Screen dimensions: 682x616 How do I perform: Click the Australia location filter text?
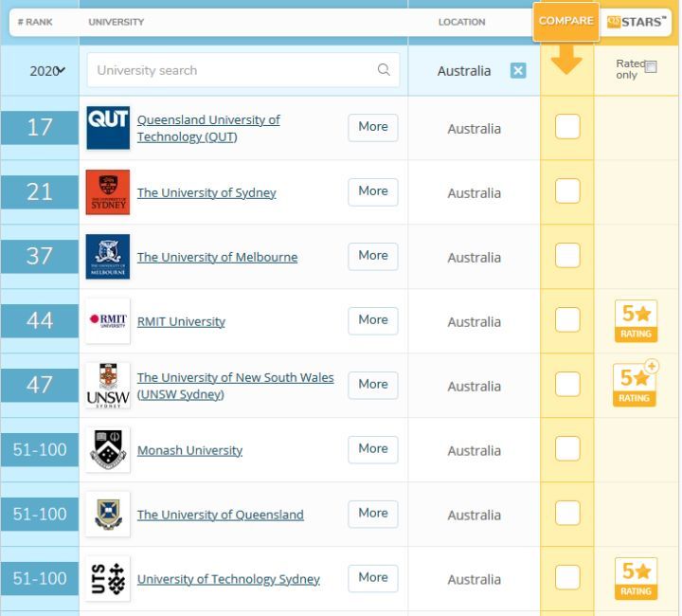coord(463,70)
